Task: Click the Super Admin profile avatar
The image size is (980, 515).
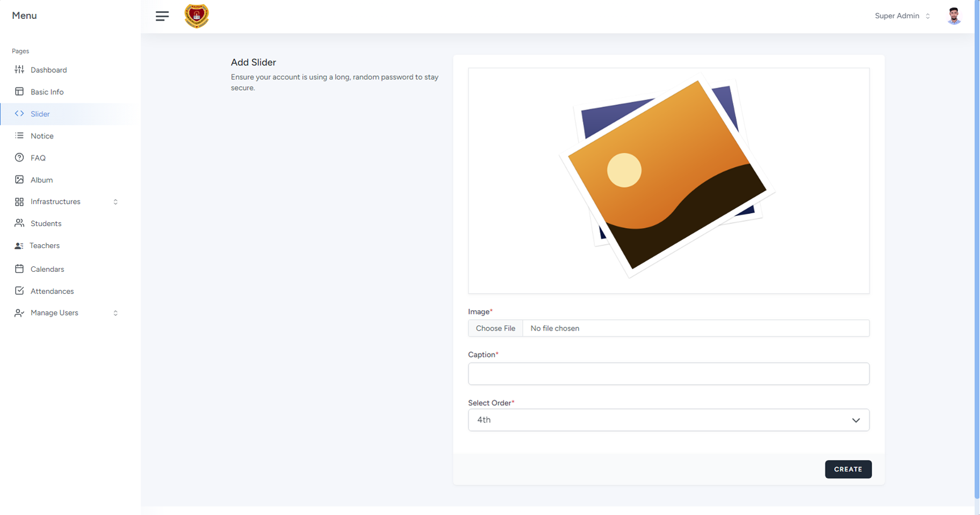Action: coord(954,16)
